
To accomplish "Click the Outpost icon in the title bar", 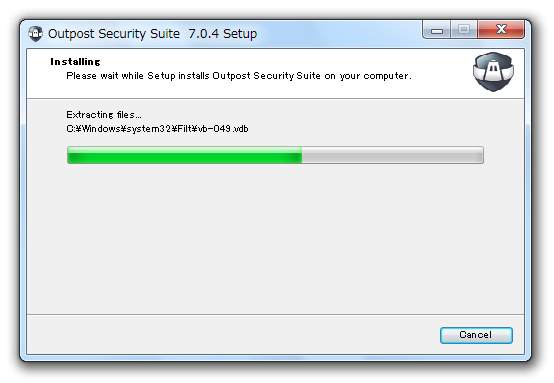I will [35, 34].
